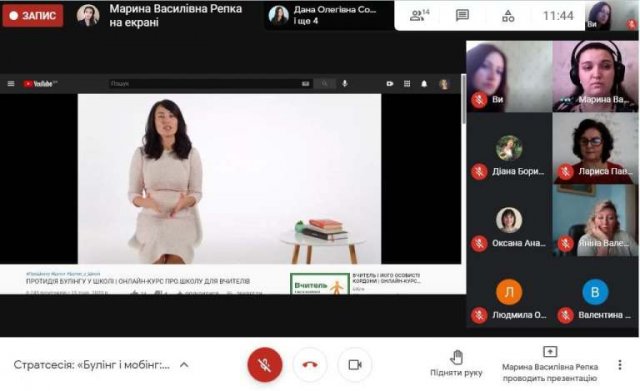Open the activities shapes icon
This screenshot has width=640, height=391.
tap(508, 16)
